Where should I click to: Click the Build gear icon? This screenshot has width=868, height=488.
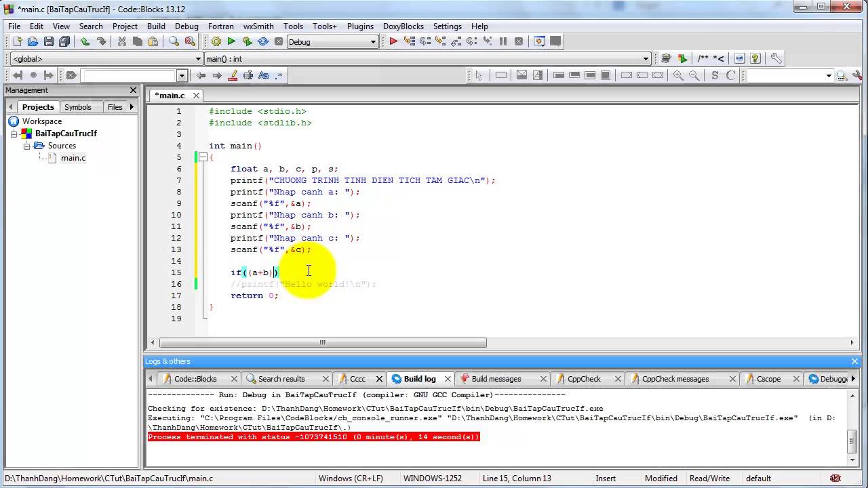click(216, 41)
